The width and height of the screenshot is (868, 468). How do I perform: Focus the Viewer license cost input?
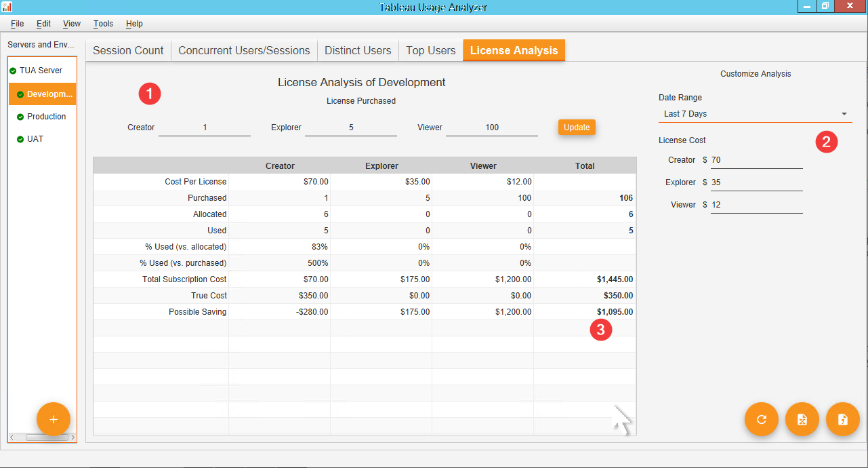[x=756, y=205]
